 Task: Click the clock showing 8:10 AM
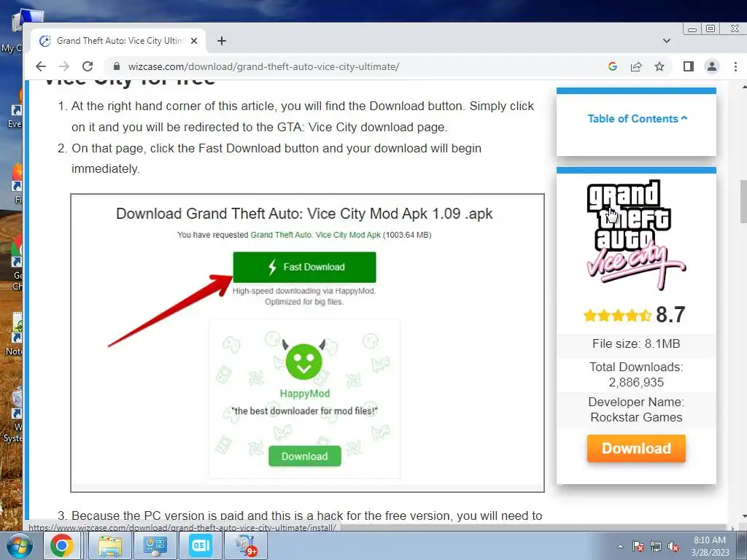(x=710, y=546)
